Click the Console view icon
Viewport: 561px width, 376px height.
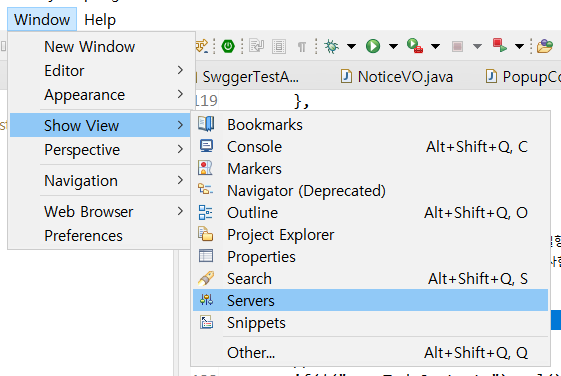click(x=206, y=146)
